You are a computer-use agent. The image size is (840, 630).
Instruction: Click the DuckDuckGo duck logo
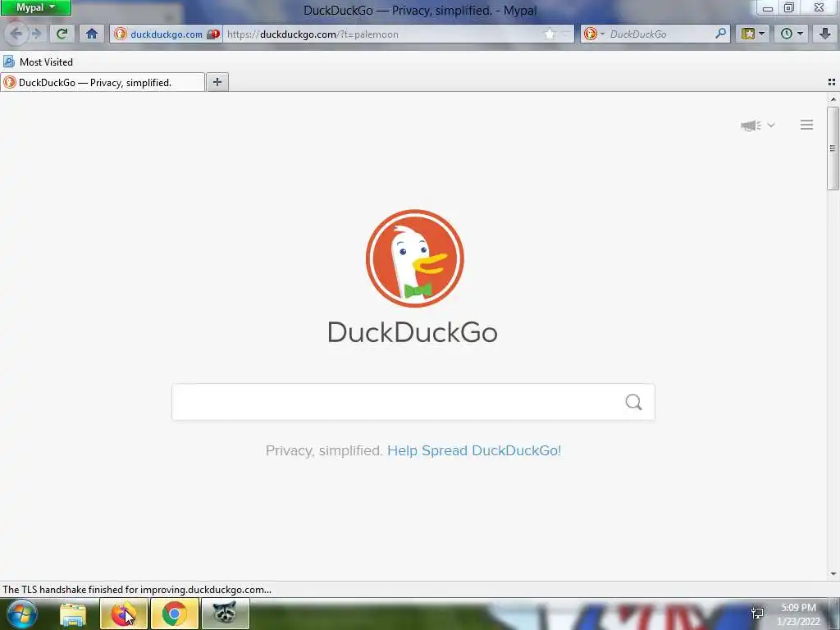[414, 258]
